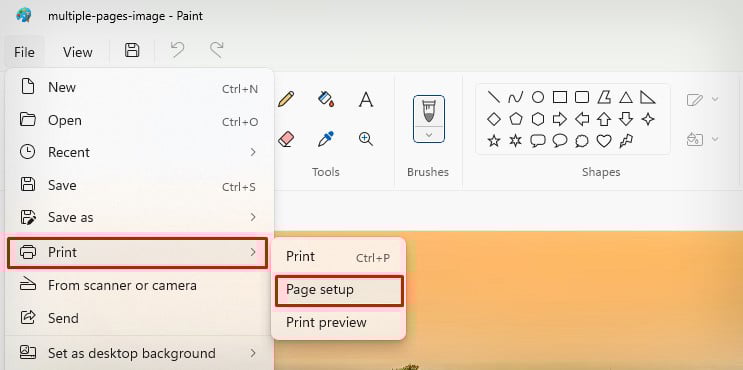Select the Text tool
743x370 pixels.
pyautogui.click(x=365, y=99)
